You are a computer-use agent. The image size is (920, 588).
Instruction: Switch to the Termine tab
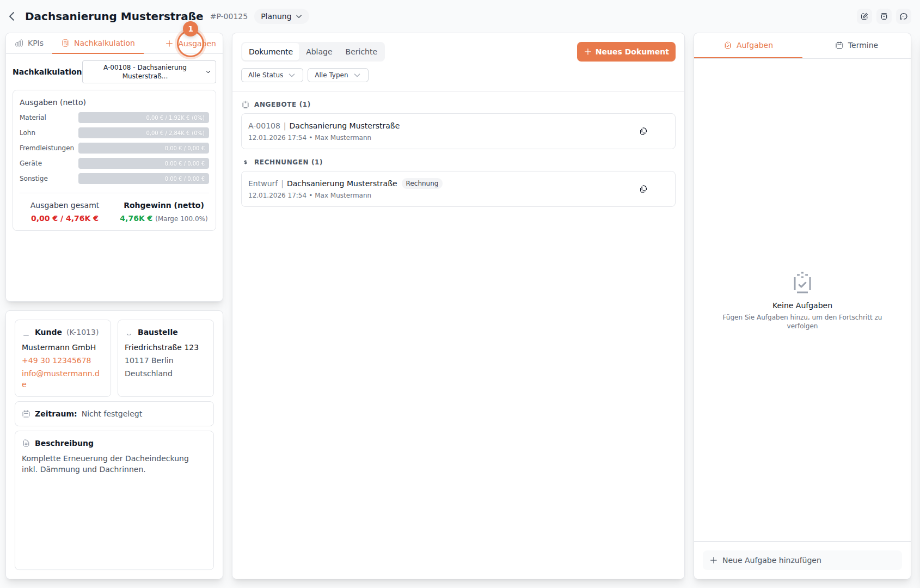pos(856,45)
